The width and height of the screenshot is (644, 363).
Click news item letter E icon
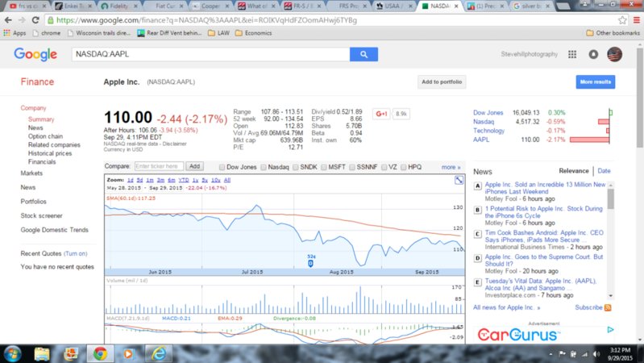coord(477,282)
